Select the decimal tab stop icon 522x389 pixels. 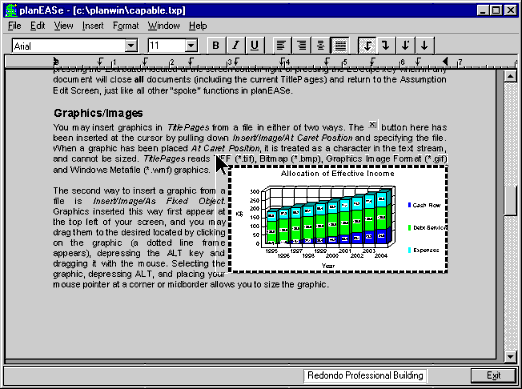tap(405, 45)
